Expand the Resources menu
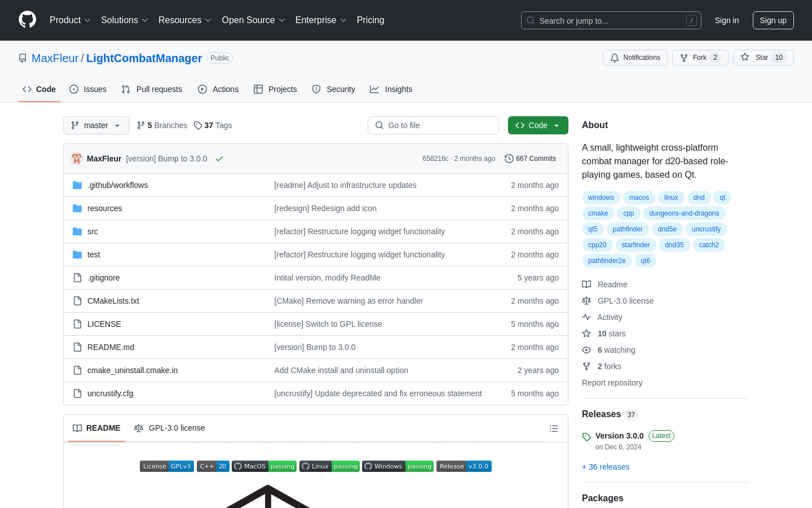This screenshot has width=812, height=508. (185, 20)
